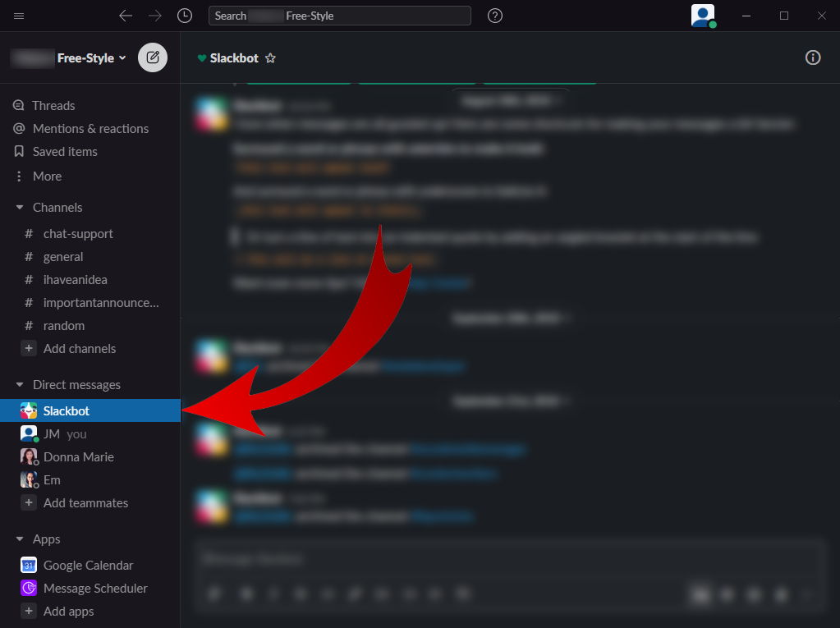Click hash icon next to general
The height and width of the screenshot is (628, 840).
pyautogui.click(x=29, y=257)
